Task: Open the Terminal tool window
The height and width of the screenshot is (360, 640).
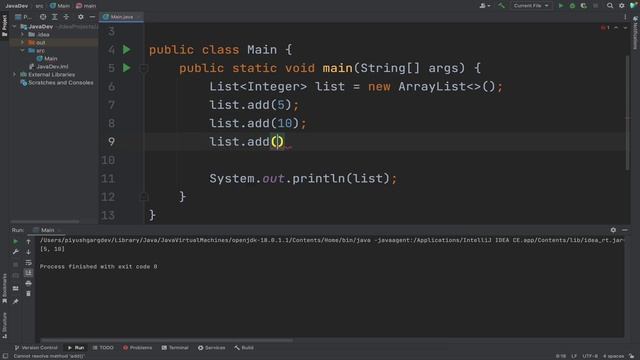Action: click(175, 348)
